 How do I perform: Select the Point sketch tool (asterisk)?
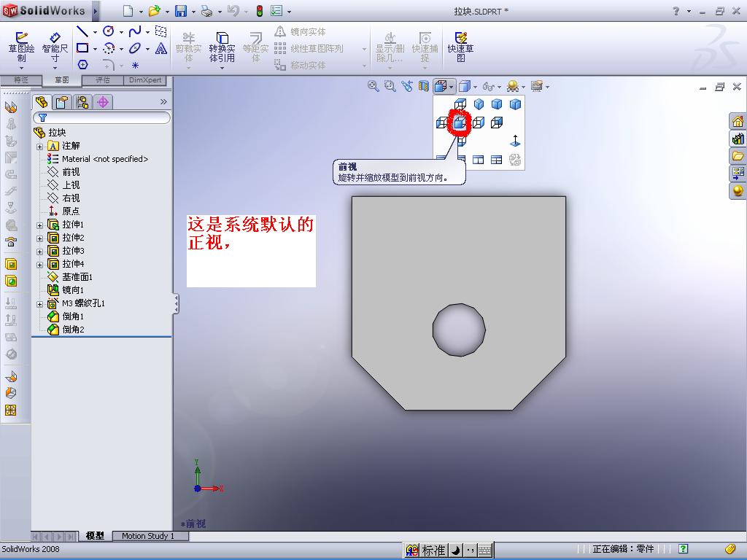pos(135,65)
